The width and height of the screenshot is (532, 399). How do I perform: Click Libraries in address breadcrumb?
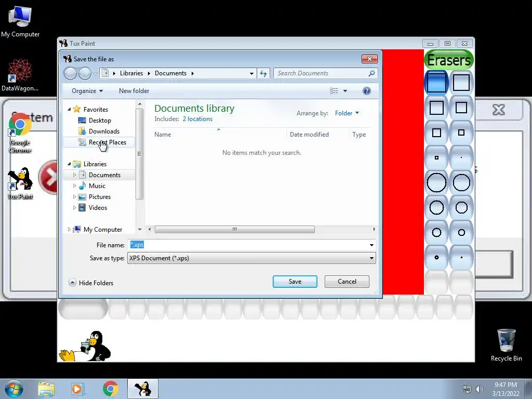point(131,73)
